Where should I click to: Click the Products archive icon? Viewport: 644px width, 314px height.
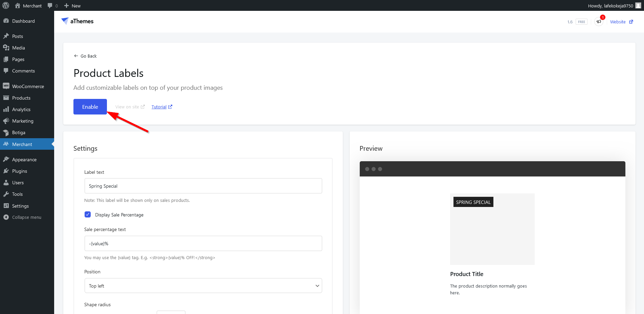point(6,98)
